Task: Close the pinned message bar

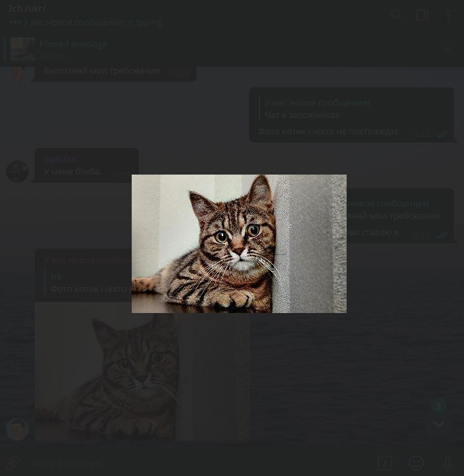Action: point(448,50)
